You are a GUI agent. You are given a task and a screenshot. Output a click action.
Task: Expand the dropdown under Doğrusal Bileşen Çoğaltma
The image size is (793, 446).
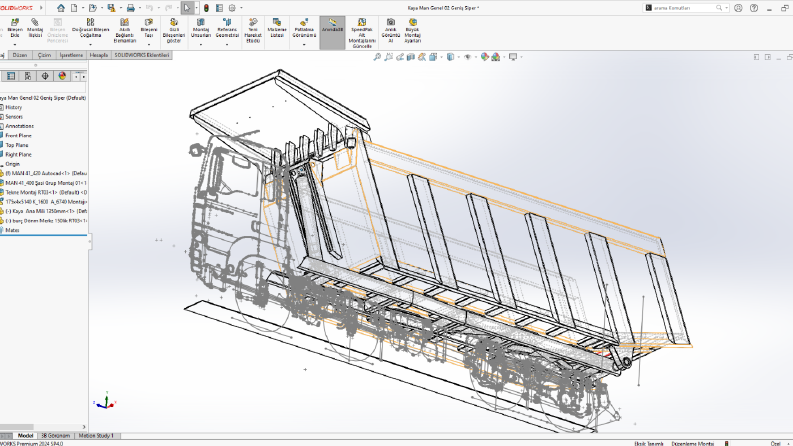[x=91, y=45]
